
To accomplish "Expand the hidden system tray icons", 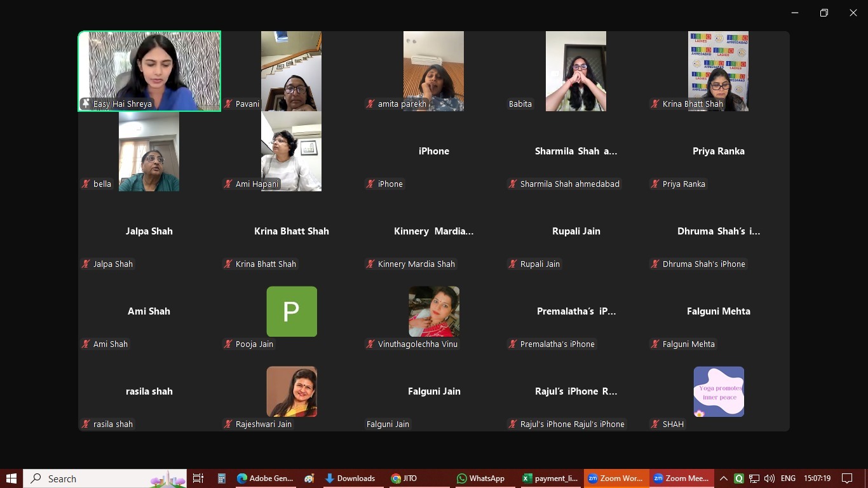I will click(723, 478).
